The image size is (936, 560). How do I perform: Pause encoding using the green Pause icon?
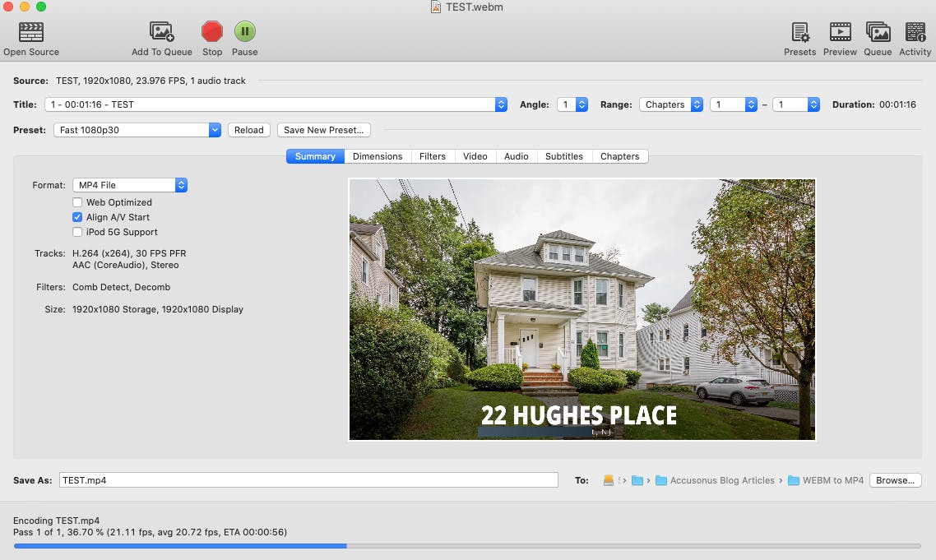(244, 32)
